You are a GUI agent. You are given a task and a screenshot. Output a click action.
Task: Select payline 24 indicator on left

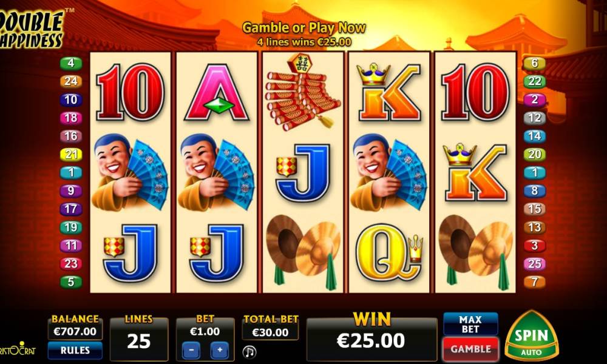tap(71, 81)
